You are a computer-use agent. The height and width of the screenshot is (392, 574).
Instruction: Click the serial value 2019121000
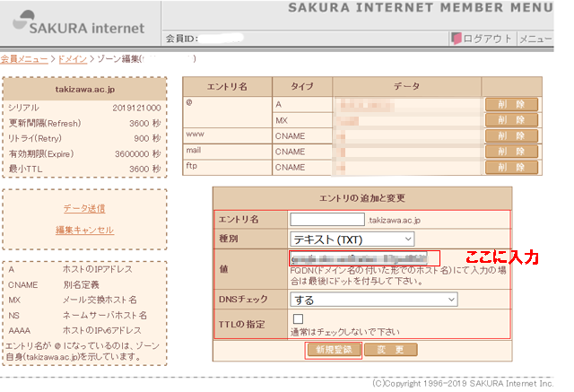136,108
